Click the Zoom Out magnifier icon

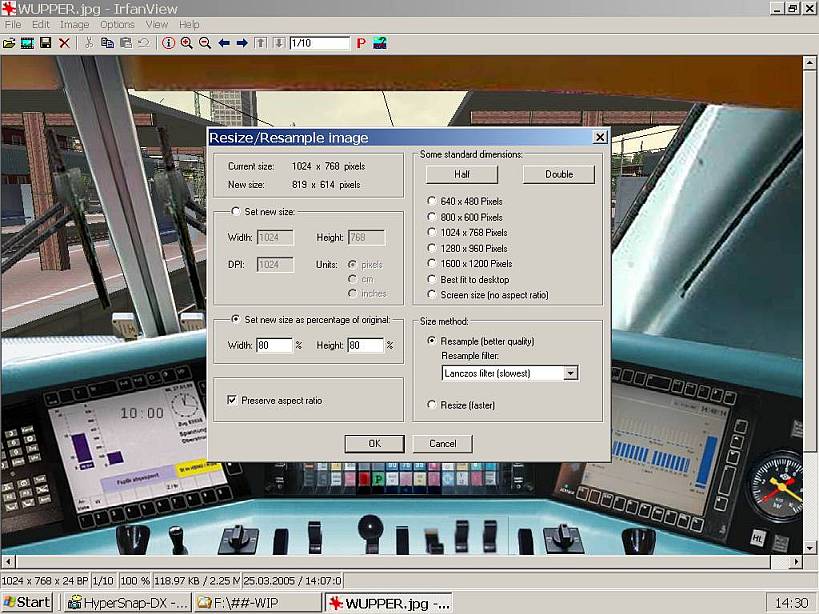tap(205, 43)
